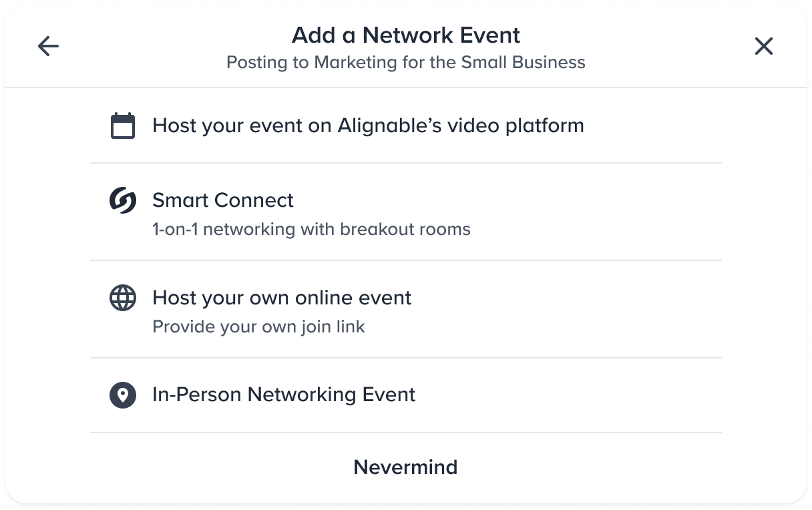Screen dimensions: 812x510
Task: Click the Smart Connect swirl logo icon
Action: pos(123,201)
